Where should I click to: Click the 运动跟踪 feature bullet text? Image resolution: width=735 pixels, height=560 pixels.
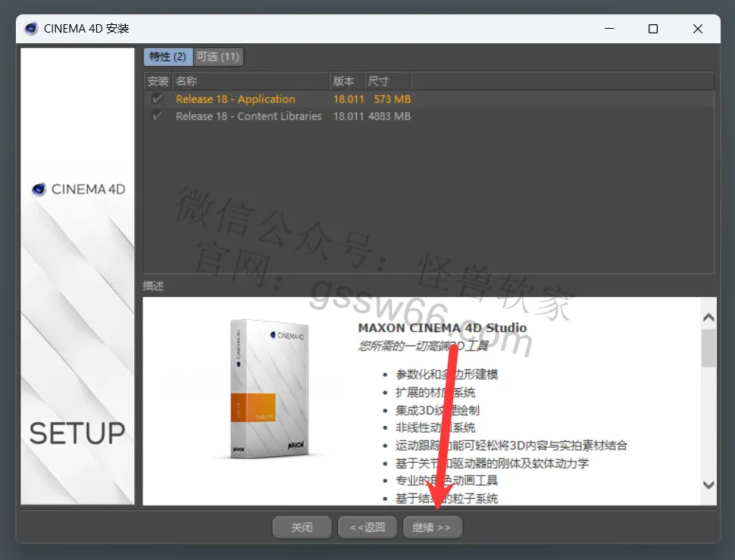tap(511, 446)
